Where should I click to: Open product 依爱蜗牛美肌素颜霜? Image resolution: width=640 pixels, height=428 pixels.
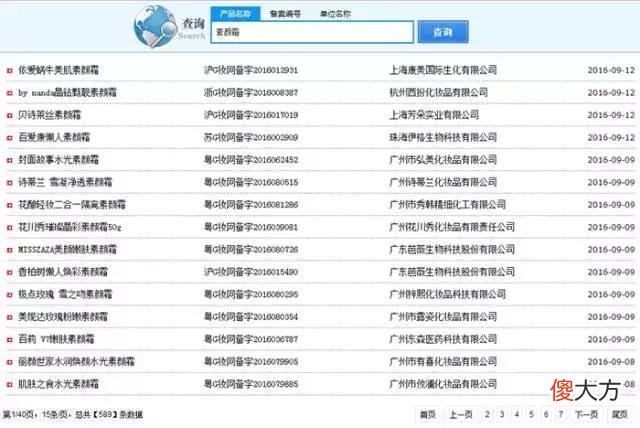tap(58, 70)
